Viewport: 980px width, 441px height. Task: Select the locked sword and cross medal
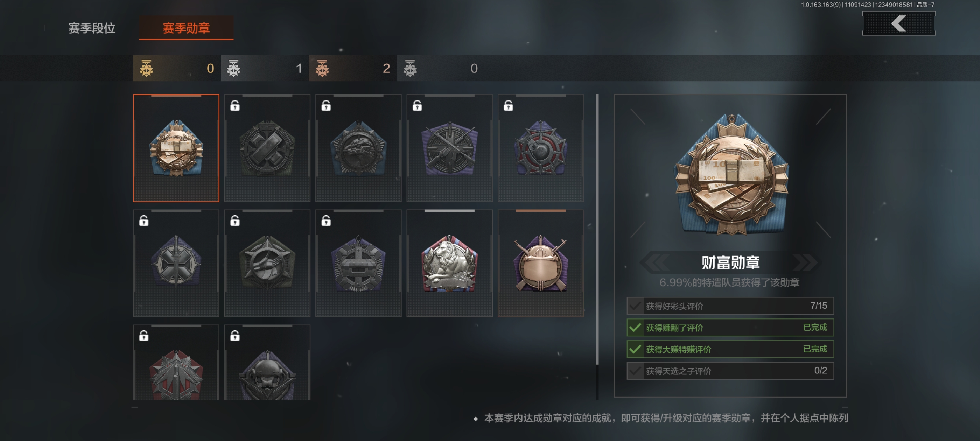pos(176,263)
